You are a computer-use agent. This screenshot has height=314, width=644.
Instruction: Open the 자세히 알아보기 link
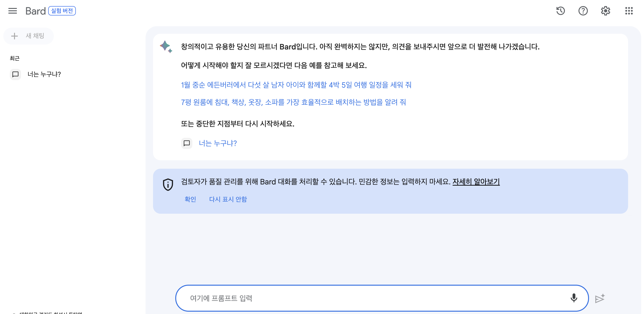476,182
